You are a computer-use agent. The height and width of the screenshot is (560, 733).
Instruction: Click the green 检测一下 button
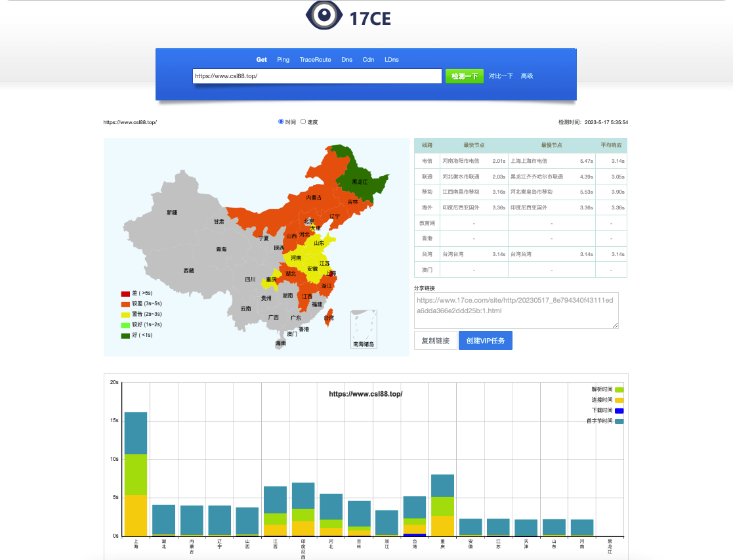click(464, 75)
